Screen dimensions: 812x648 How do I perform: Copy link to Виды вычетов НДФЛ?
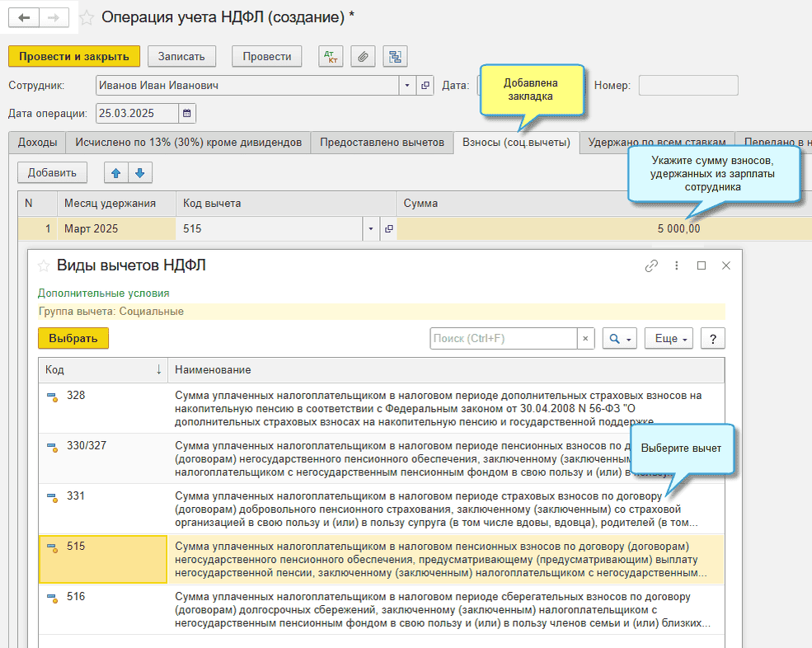pos(651,265)
